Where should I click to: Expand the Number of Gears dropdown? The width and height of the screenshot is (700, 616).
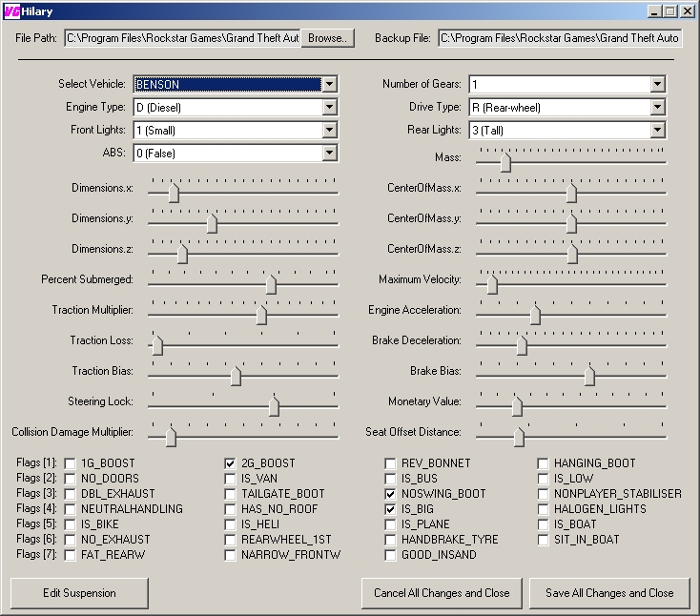tap(657, 85)
